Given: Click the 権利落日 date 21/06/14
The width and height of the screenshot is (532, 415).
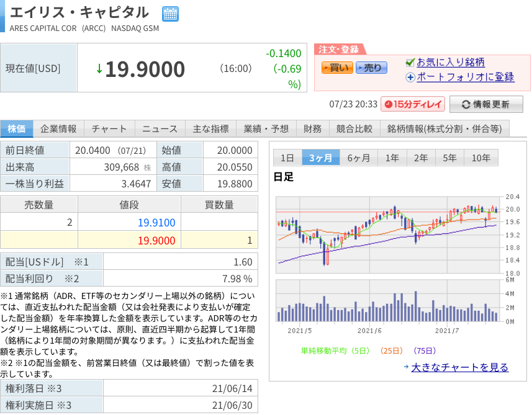Looking at the screenshot, I should pos(232,388).
